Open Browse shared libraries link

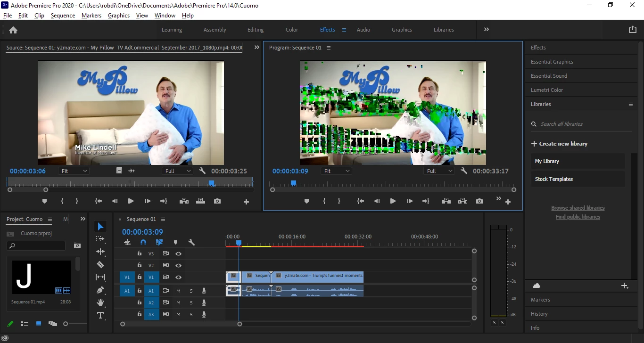tap(578, 208)
